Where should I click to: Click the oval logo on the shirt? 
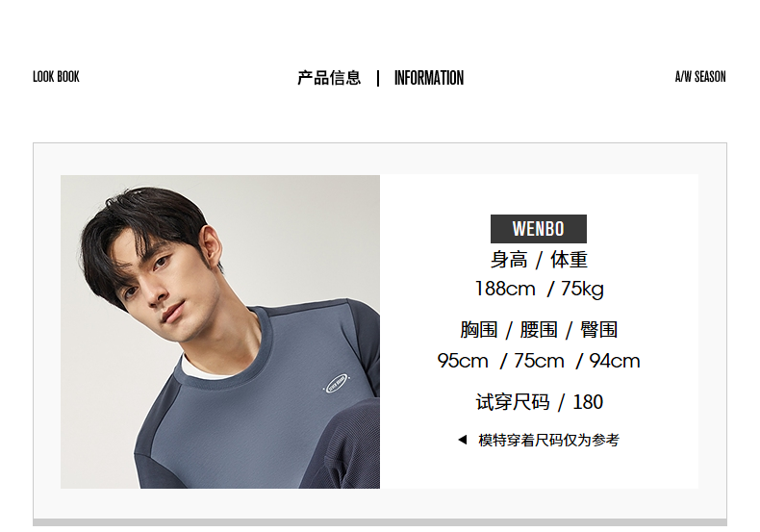click(337, 383)
